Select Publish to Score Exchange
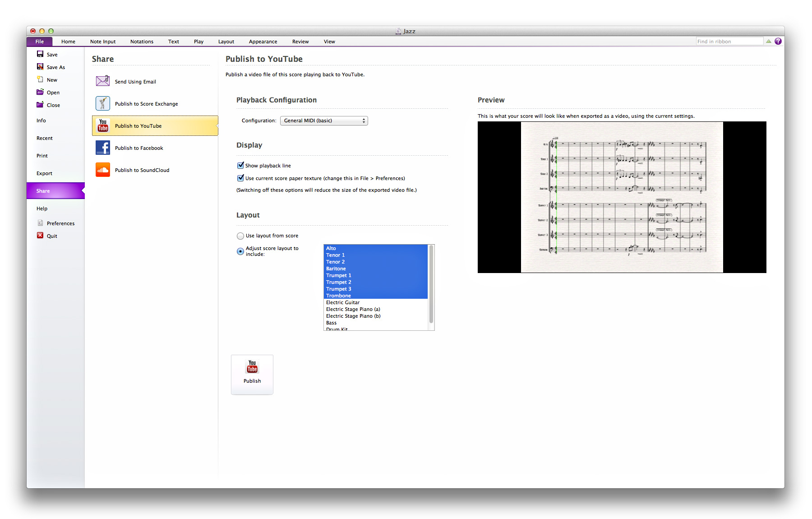 tap(155, 103)
